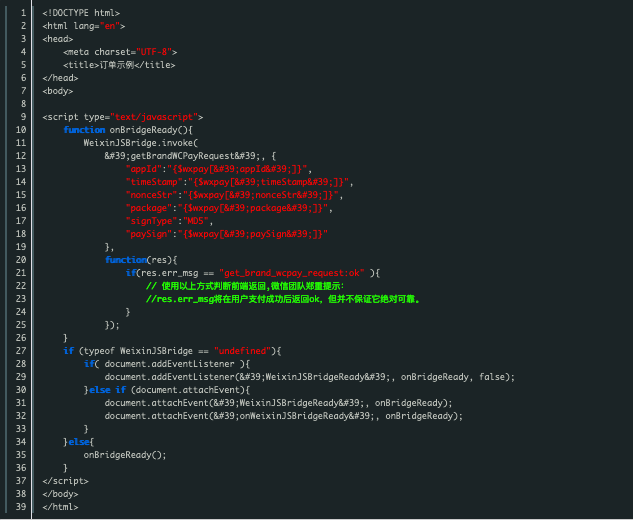Click the closing </body> tag
The width and height of the screenshot is (633, 520).
[60, 493]
